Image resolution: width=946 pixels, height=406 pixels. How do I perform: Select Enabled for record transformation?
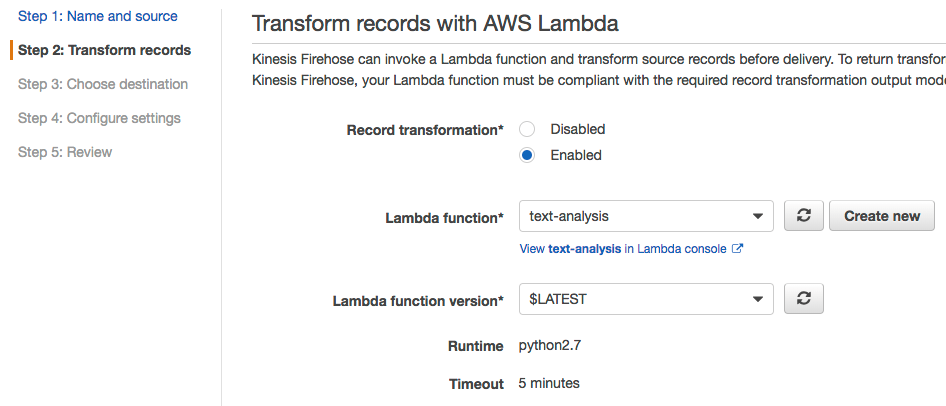(x=528, y=155)
